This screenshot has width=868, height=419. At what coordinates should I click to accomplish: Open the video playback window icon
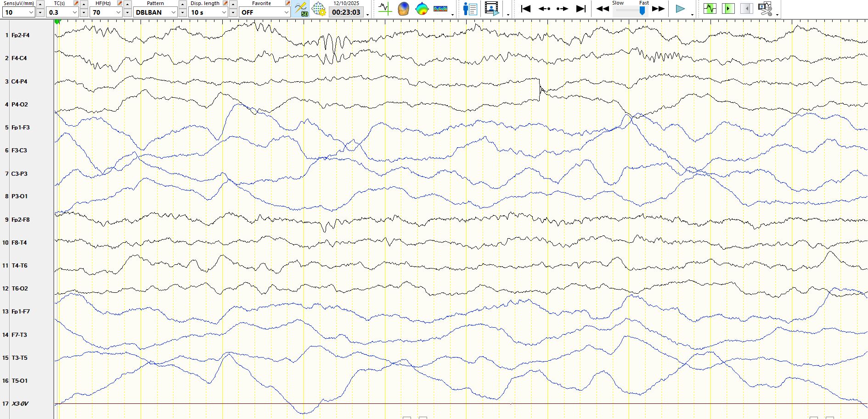pos(491,9)
